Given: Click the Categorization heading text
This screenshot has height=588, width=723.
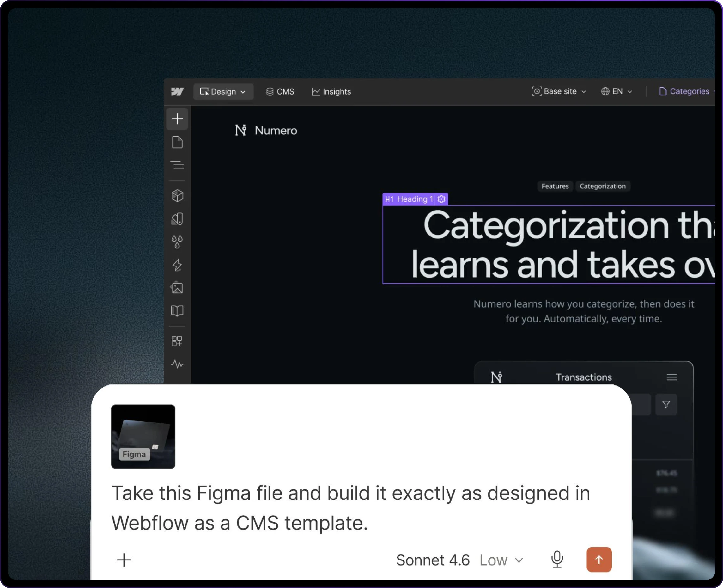Looking at the screenshot, I should [x=549, y=245].
